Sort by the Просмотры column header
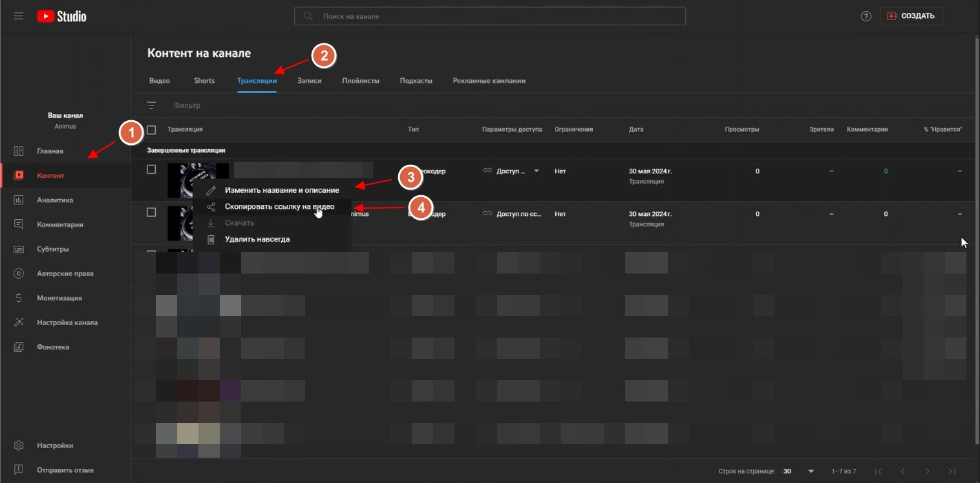 (x=742, y=130)
